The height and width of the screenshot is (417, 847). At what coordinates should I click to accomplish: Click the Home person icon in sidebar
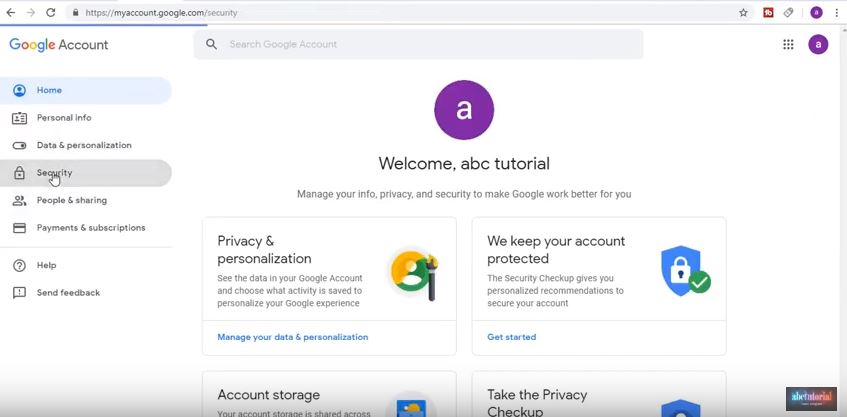coord(19,90)
